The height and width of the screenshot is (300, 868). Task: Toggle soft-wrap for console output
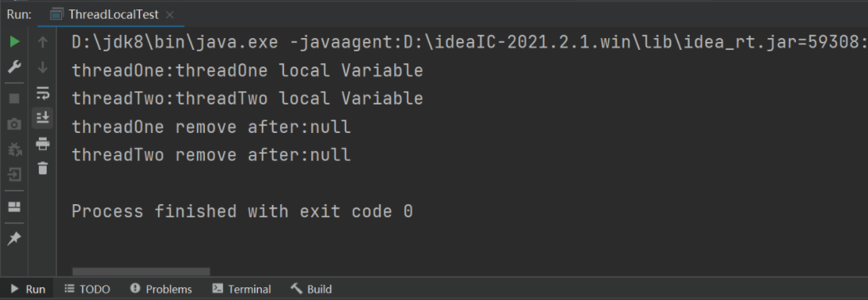(43, 93)
